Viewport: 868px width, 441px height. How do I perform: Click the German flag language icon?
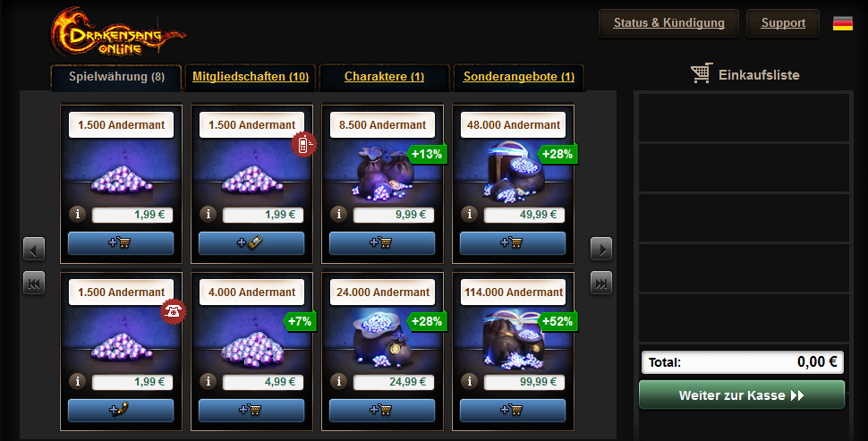tap(843, 23)
